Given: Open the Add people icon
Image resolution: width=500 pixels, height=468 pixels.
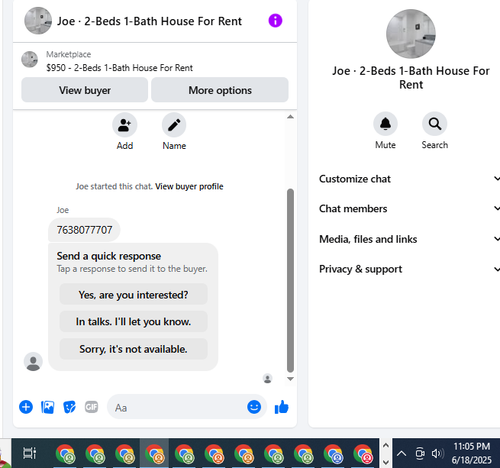Looking at the screenshot, I should point(125,125).
